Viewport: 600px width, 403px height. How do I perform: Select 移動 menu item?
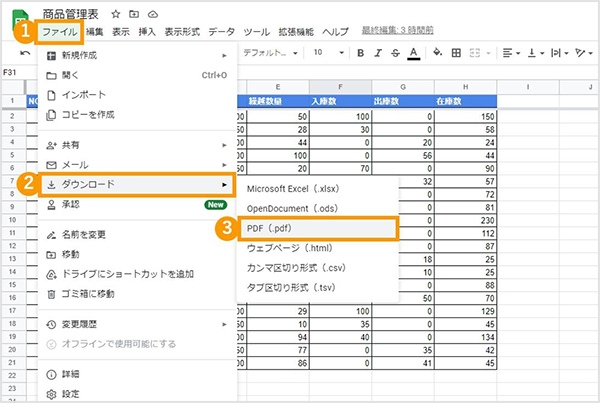click(x=137, y=255)
